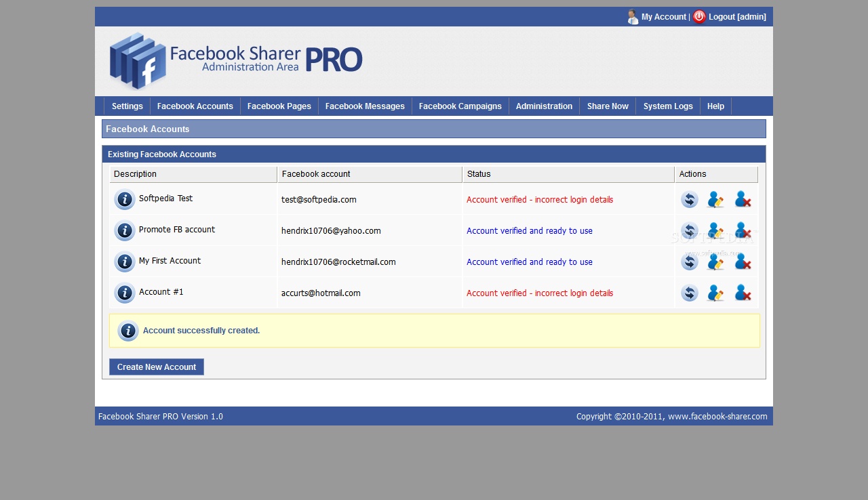Image resolution: width=868 pixels, height=500 pixels.
Task: Click Softpedia Test description text
Action: tap(165, 199)
